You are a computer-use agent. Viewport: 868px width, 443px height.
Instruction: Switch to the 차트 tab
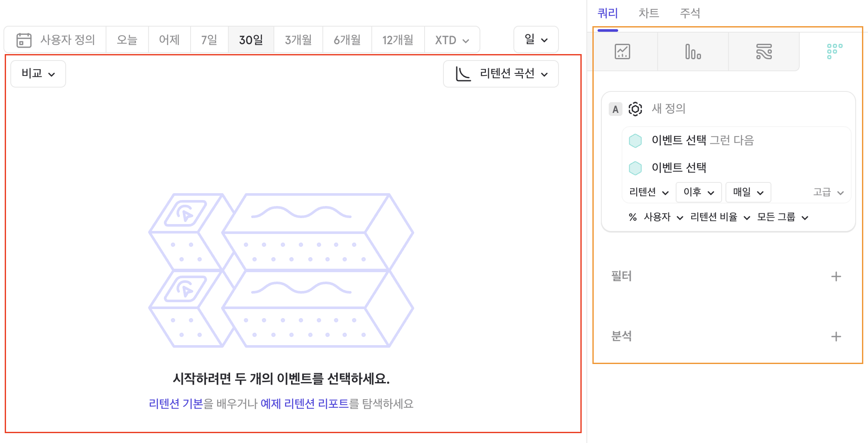pyautogui.click(x=648, y=13)
